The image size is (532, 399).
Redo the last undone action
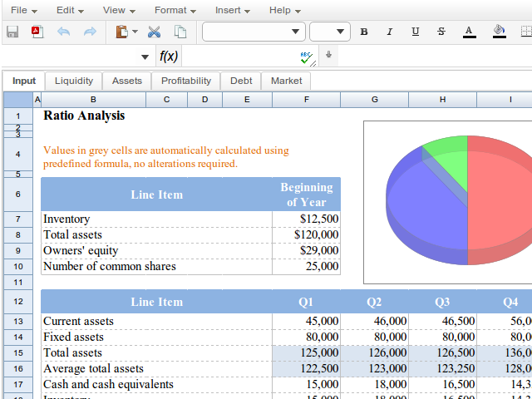(x=90, y=32)
